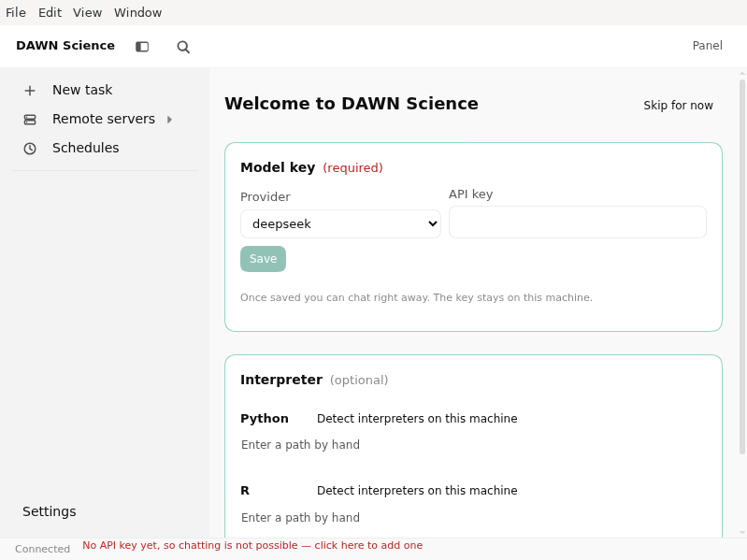Toggle the sidebar panel icon

142,46
